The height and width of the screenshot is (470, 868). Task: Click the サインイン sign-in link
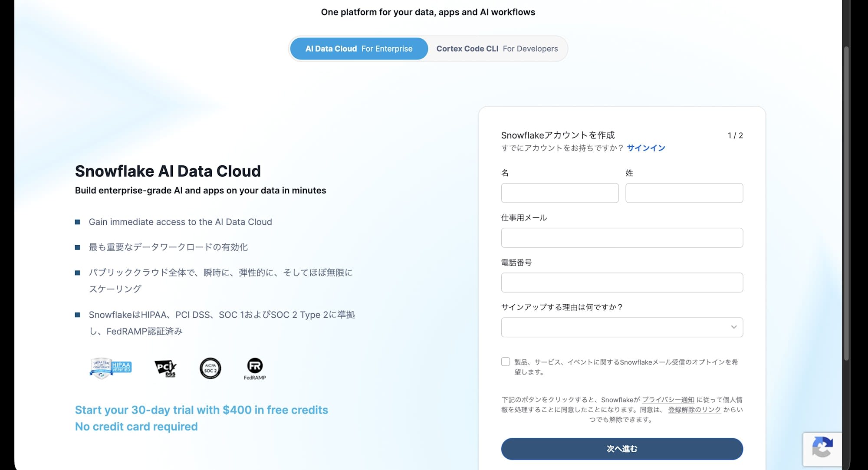point(646,148)
